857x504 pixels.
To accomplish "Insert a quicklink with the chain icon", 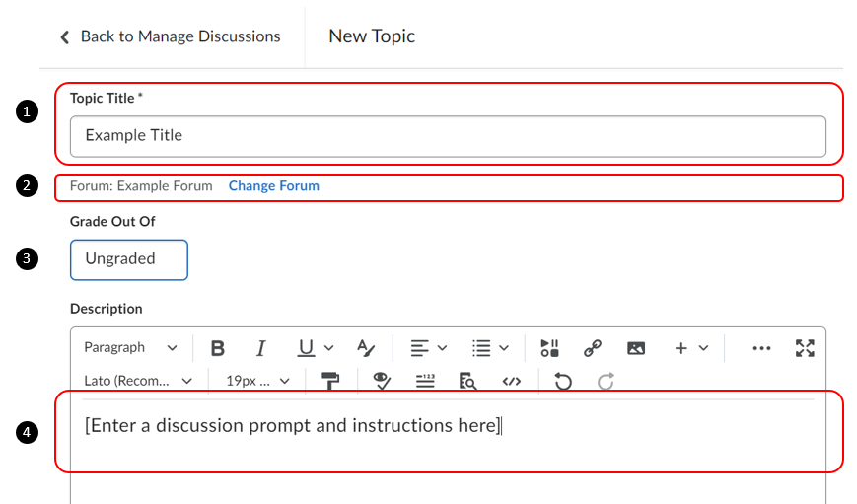I will pos(593,348).
